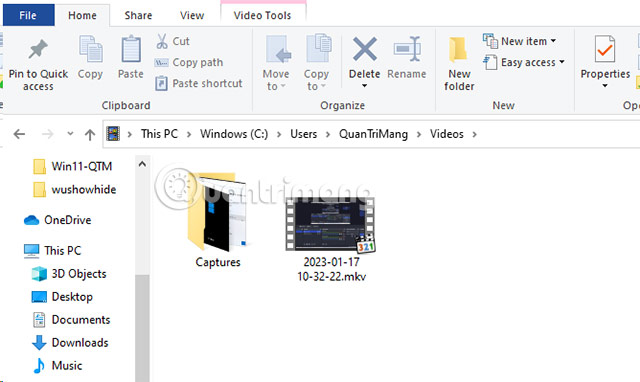640x382 pixels.
Task: Click the Rename icon in Organize
Action: pyautogui.click(x=407, y=49)
